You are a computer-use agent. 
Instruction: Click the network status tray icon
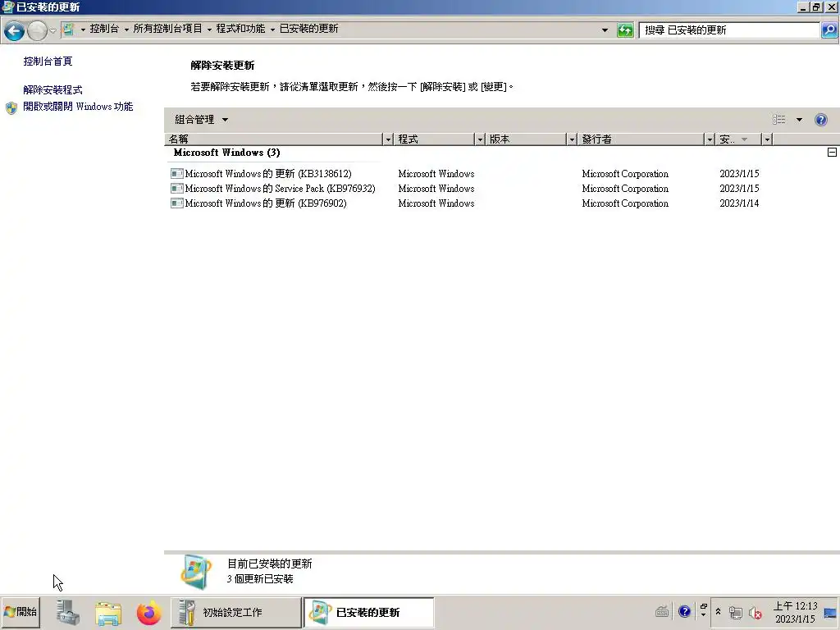tap(736, 612)
